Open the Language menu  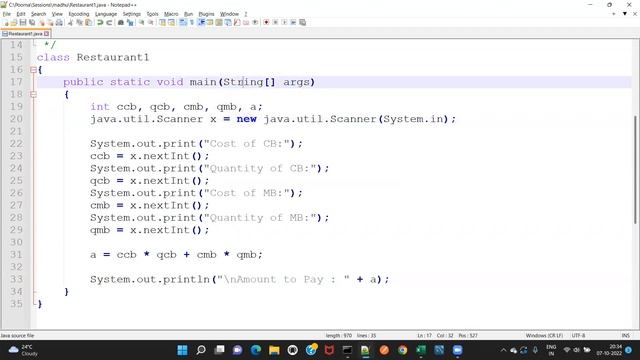(x=106, y=14)
